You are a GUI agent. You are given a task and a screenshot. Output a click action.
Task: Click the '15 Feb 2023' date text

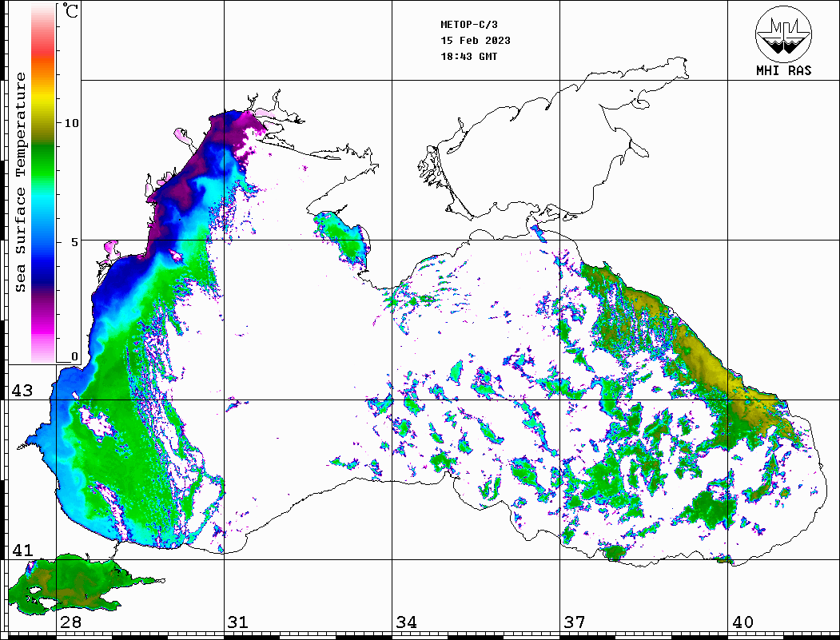476,41
